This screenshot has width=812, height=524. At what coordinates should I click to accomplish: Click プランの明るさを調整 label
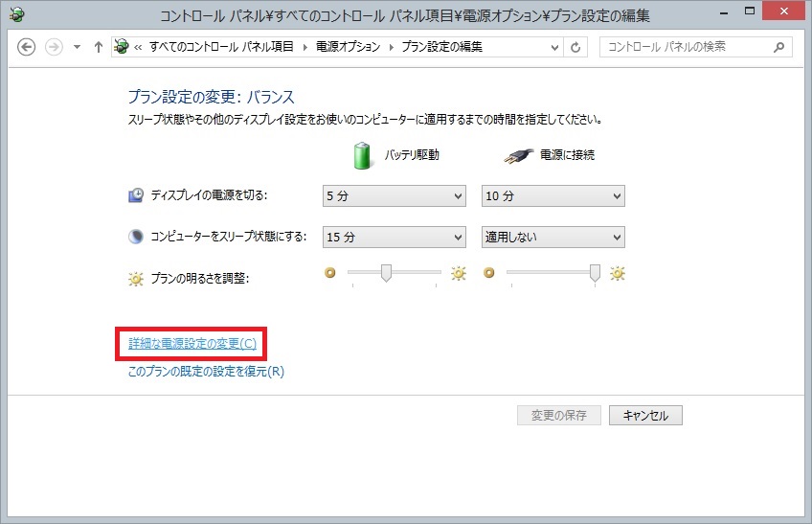point(200,279)
